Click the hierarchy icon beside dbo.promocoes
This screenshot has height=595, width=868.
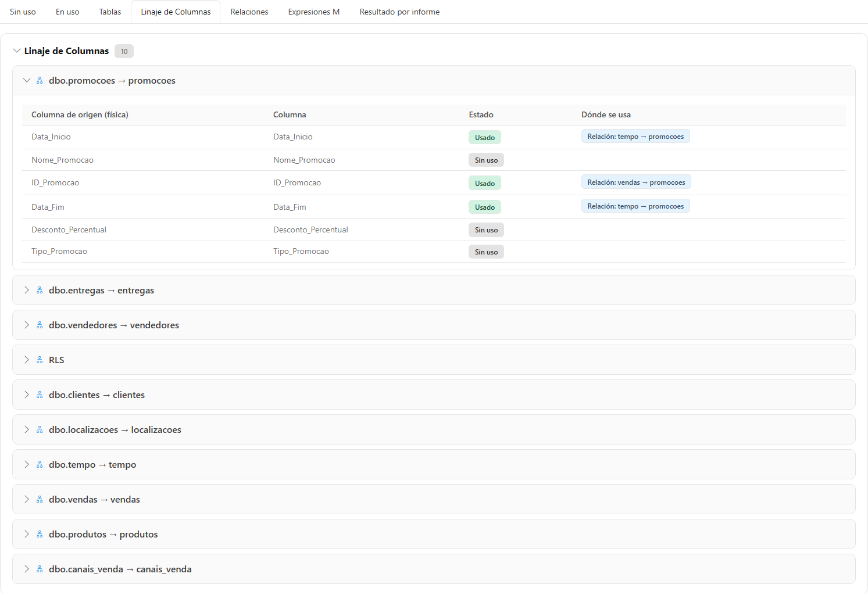click(40, 81)
